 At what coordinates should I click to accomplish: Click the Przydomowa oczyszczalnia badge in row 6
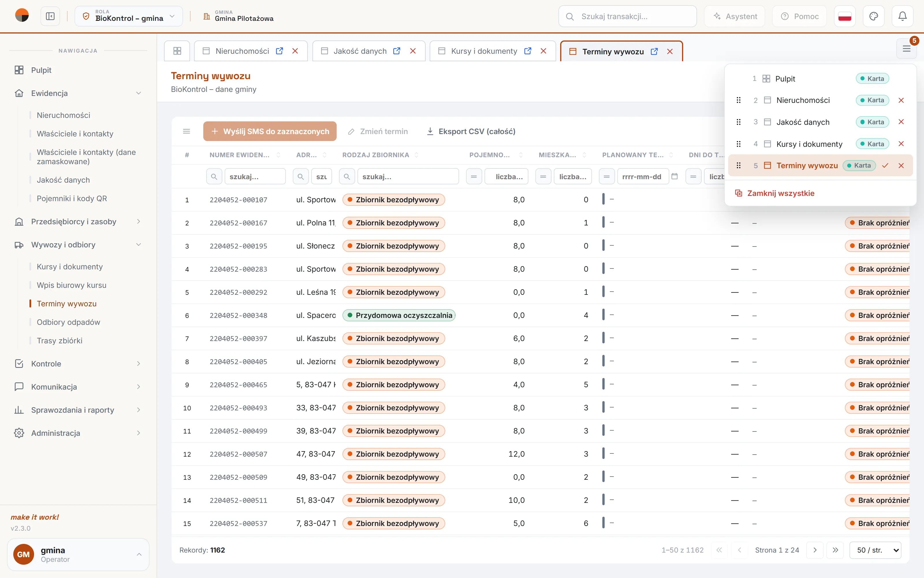click(399, 315)
